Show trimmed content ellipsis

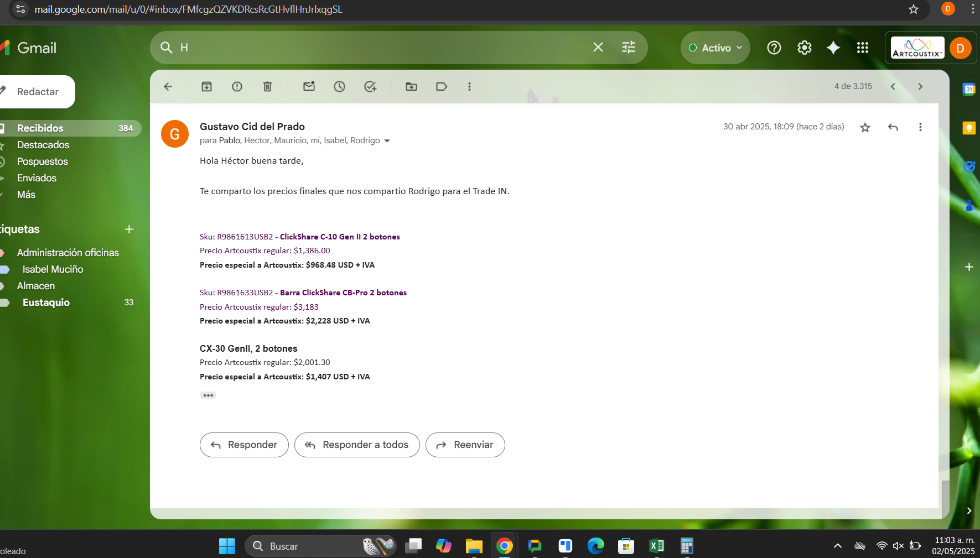tap(208, 395)
